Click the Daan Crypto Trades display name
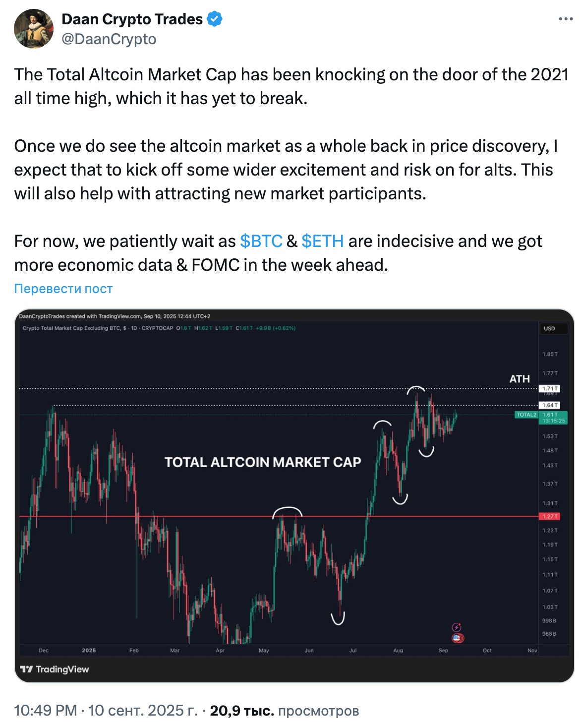Screen dimensions: 580x728 coord(132,19)
